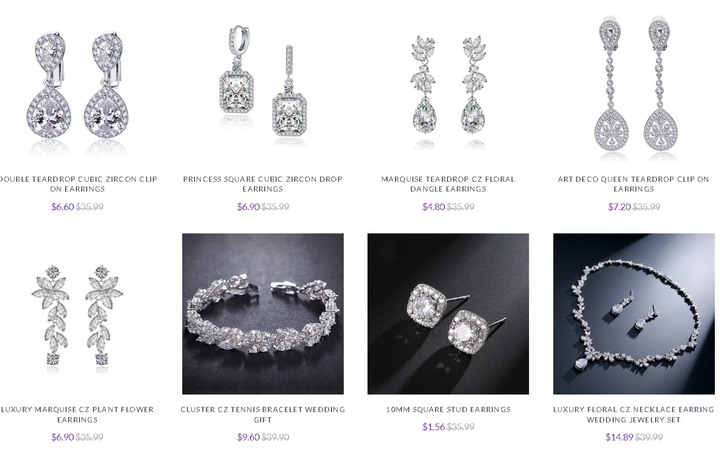Click the 10mm Square Stud Earrings title
The height and width of the screenshot is (457, 720).
pyautogui.click(x=448, y=409)
